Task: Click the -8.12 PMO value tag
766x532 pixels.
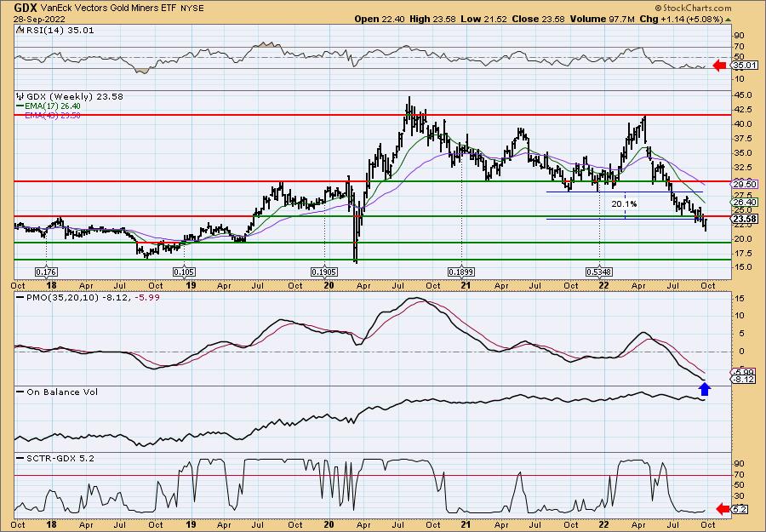Action: tap(744, 380)
